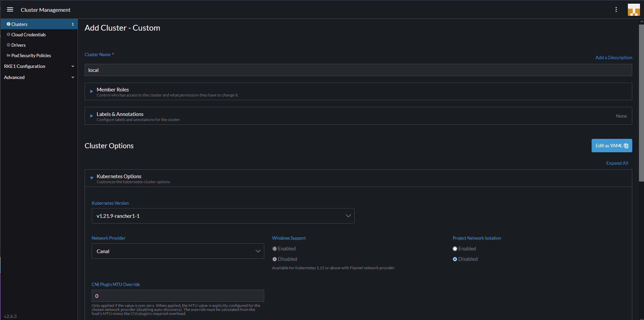Open the Network Provider dropdown
This screenshot has height=320, width=644.
[178, 251]
